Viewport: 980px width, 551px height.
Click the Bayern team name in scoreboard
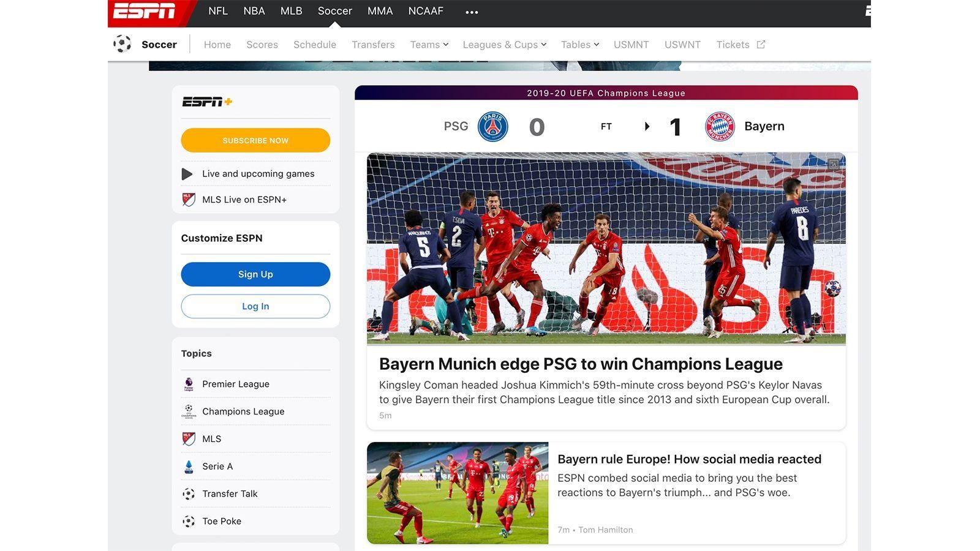[x=764, y=126]
